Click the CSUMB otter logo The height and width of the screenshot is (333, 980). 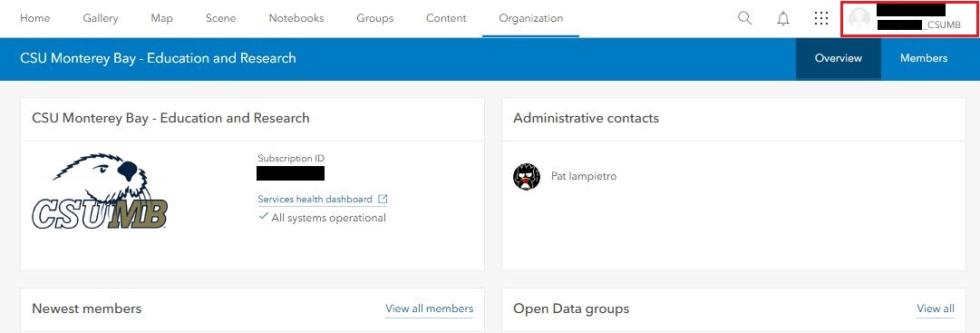(x=101, y=191)
